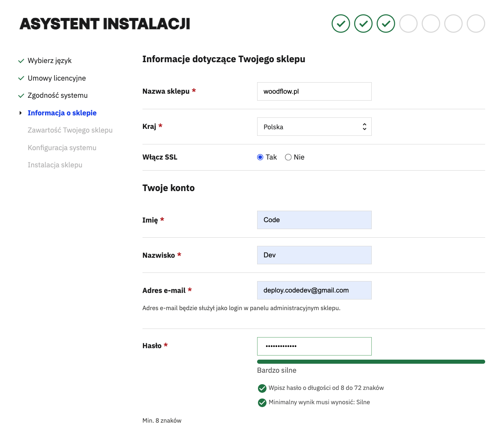The height and width of the screenshot is (439, 504).
Task: Click the seventh step circle indicator
Action: (x=476, y=24)
